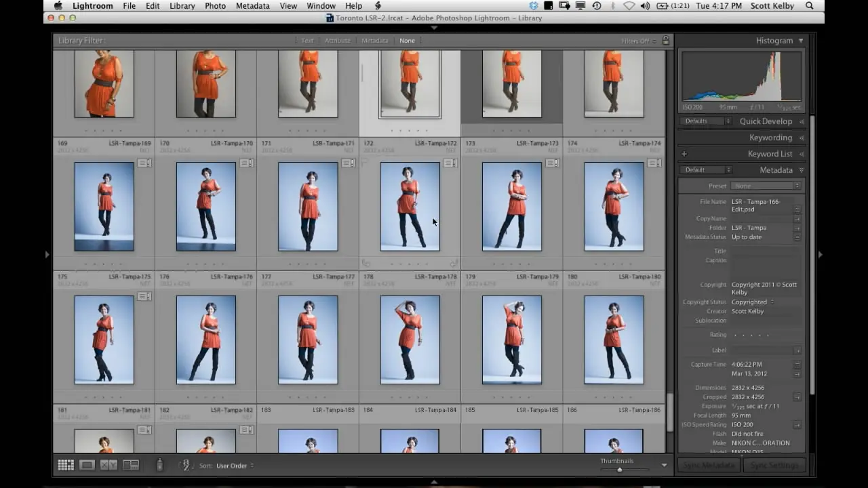Open Spotlight search in menu bar
Image resolution: width=868 pixels, height=488 pixels.
809,6
